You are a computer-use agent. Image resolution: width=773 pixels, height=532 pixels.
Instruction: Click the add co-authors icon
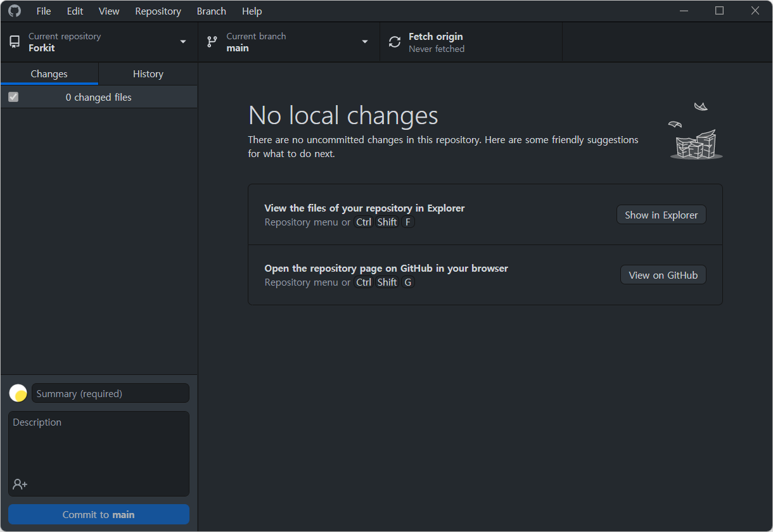click(20, 484)
